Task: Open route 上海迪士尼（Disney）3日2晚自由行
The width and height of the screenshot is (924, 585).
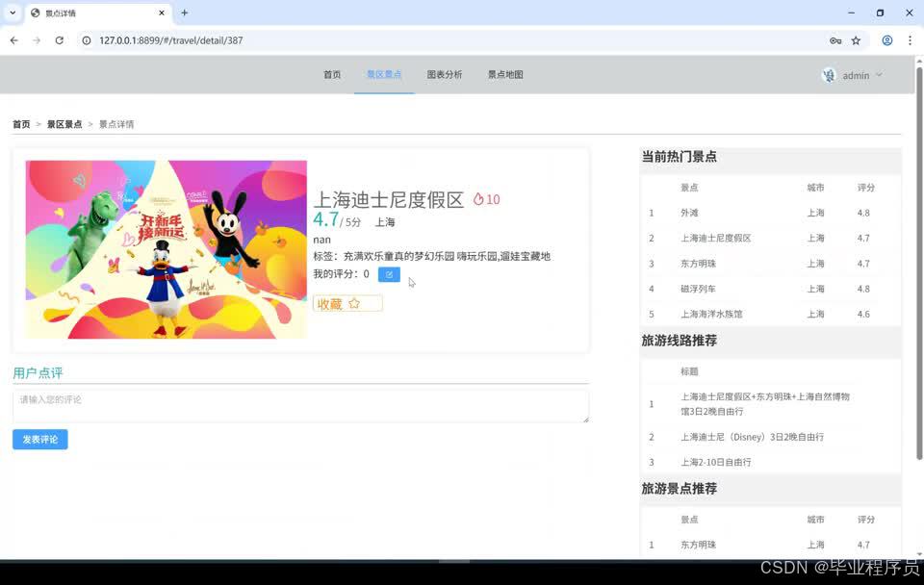Action: tap(753, 437)
